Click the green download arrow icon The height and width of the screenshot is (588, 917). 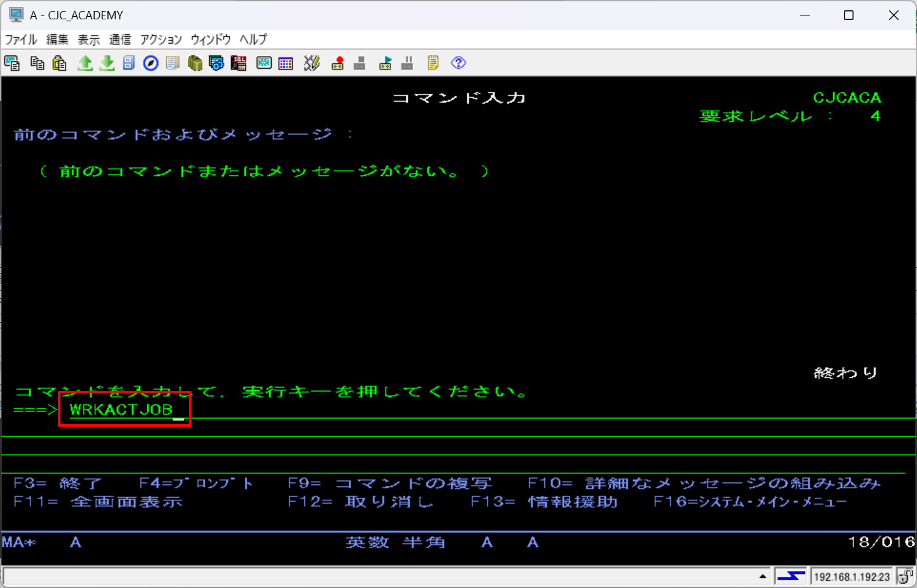click(x=107, y=63)
